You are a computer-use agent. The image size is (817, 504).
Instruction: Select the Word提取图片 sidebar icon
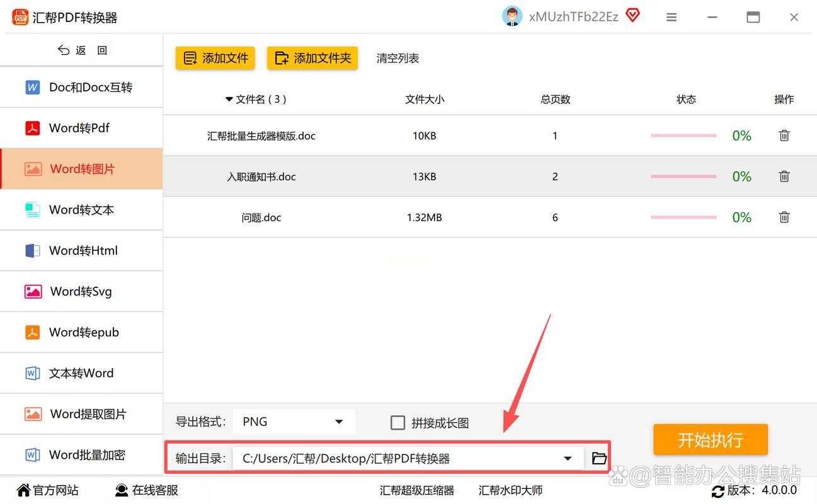click(x=32, y=414)
